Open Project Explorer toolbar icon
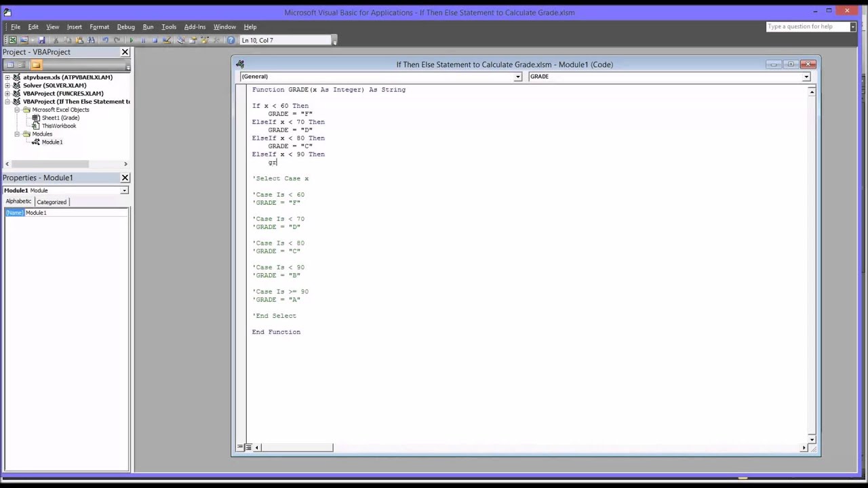This screenshot has width=868, height=488. pyautogui.click(x=181, y=40)
